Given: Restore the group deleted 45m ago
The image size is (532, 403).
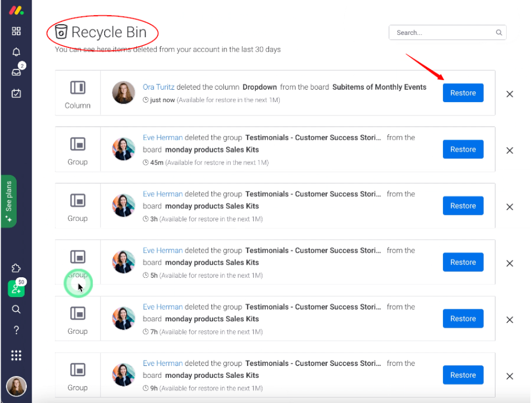Looking at the screenshot, I should (x=463, y=149).
